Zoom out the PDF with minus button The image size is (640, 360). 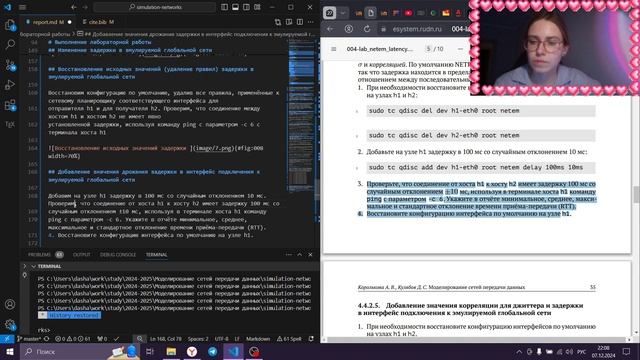pos(460,49)
